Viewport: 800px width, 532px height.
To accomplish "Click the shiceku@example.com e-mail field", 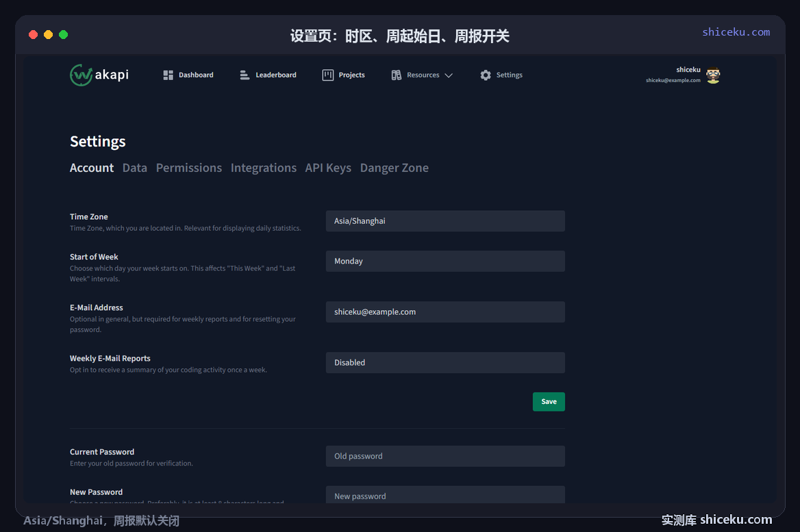I will (x=445, y=312).
